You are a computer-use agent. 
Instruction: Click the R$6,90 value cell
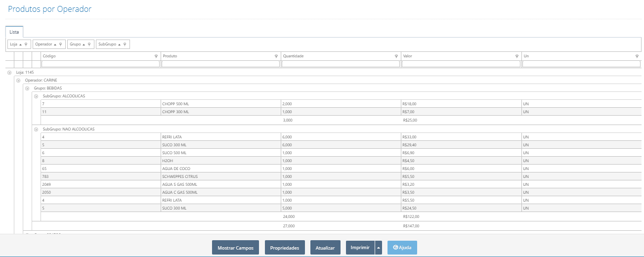[x=461, y=153]
